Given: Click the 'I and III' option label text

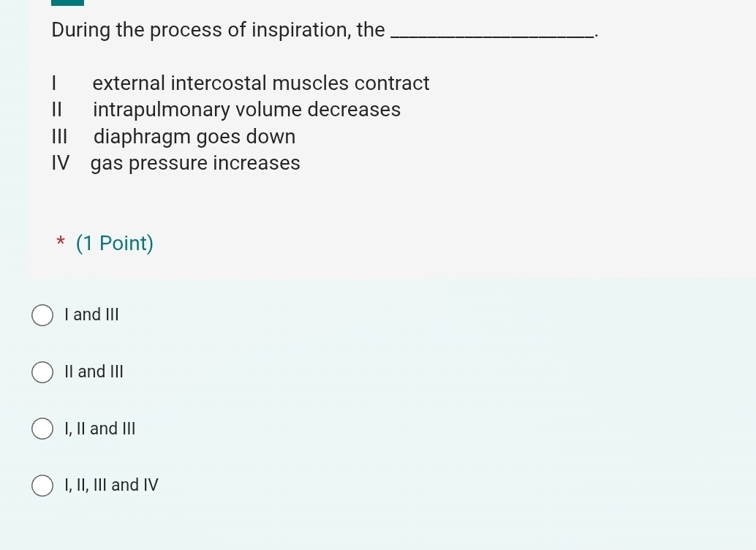Looking at the screenshot, I should (91, 314).
